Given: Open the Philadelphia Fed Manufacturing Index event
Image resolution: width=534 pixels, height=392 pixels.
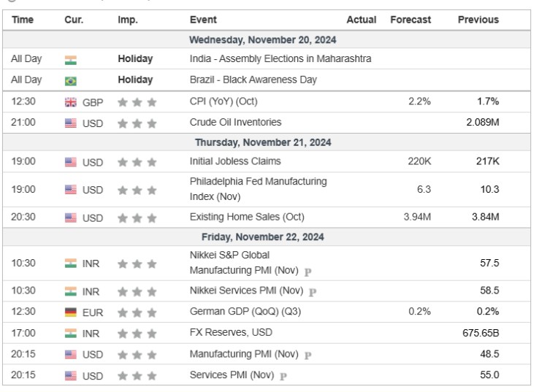Looking at the screenshot, I should pyautogui.click(x=257, y=188).
